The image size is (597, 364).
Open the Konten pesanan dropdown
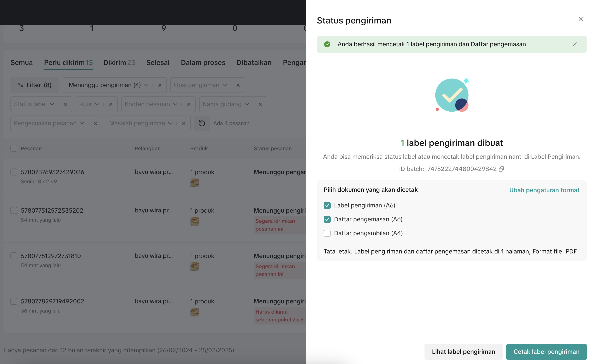[x=151, y=104]
